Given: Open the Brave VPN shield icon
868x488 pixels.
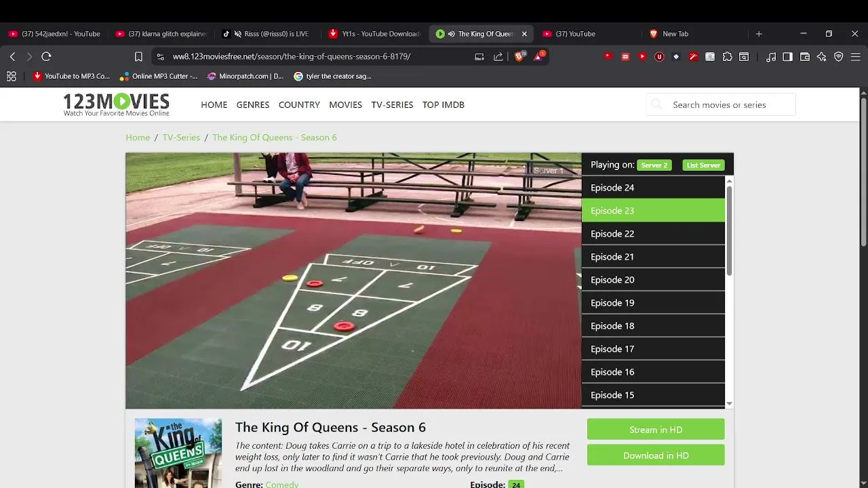Looking at the screenshot, I should tap(839, 57).
